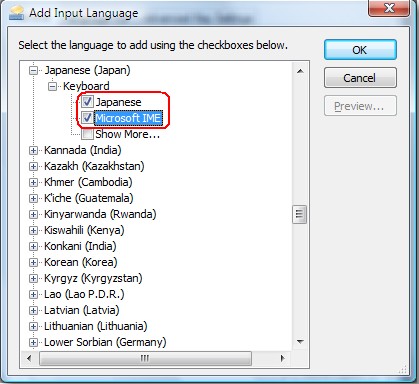Expand the Kyrgyz (Kyrgyzstan) node

click(33, 278)
